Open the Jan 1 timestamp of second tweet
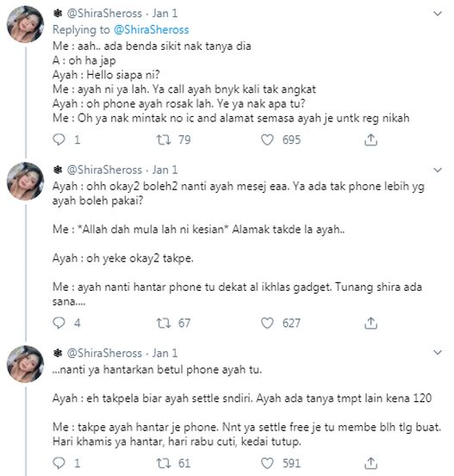454x476 pixels. pos(165,170)
